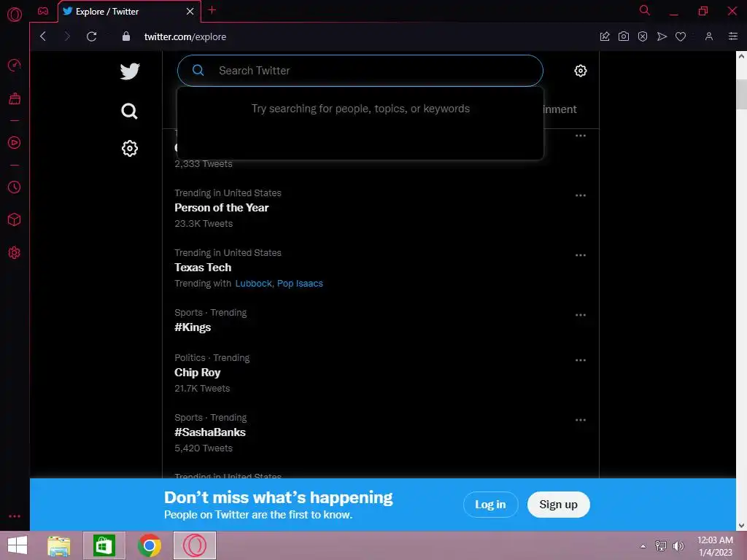Click the Twitter bird logo
Screen dimensions: 747x560
130,71
